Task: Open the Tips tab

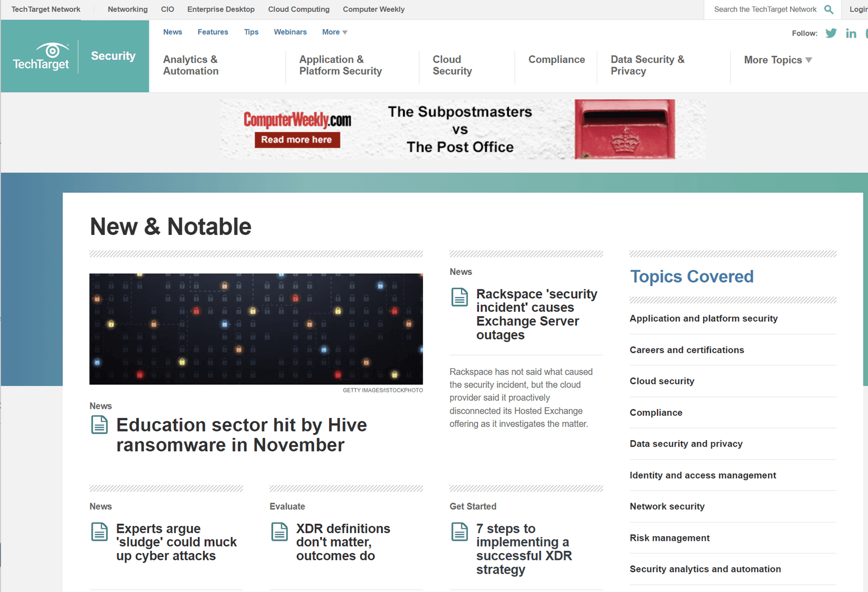Action: [251, 32]
